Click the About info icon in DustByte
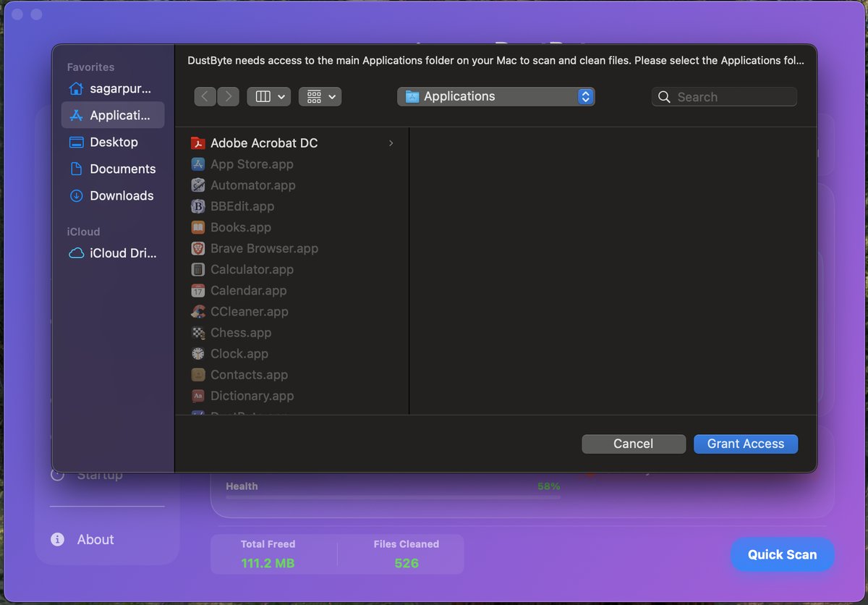This screenshot has width=868, height=605. (x=57, y=539)
